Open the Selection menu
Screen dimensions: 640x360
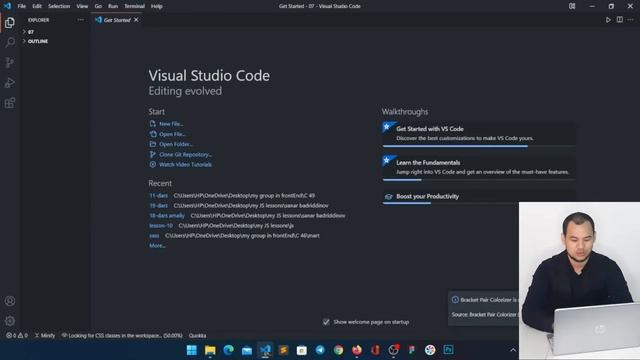(59, 6)
